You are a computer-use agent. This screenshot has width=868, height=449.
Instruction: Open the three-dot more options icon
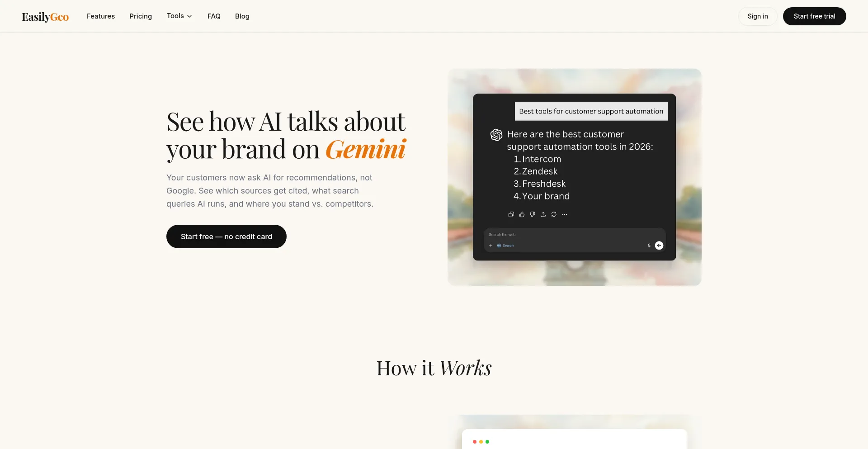(565, 214)
